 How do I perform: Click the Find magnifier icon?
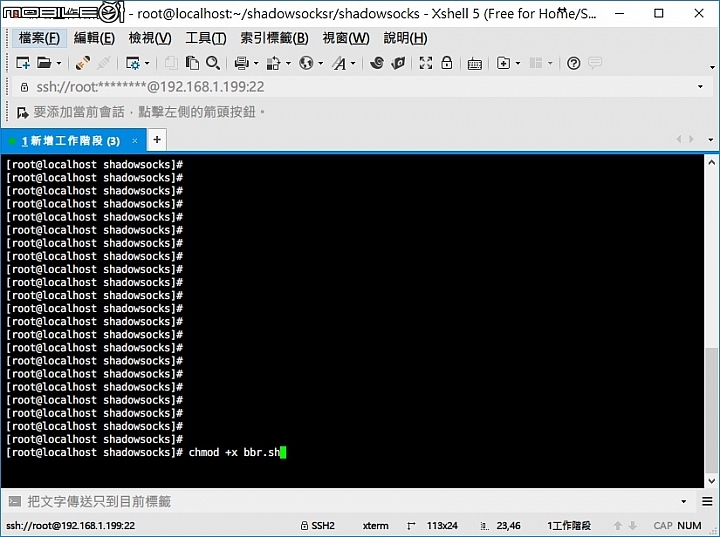tap(213, 63)
